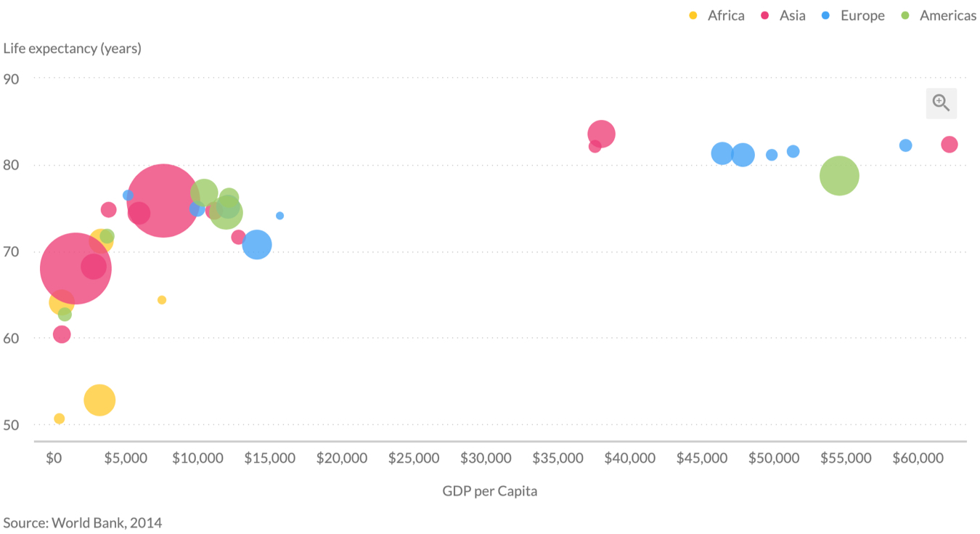Select the blue bubble near $46,500
Viewport: 980px width, 534px height.
click(722, 153)
